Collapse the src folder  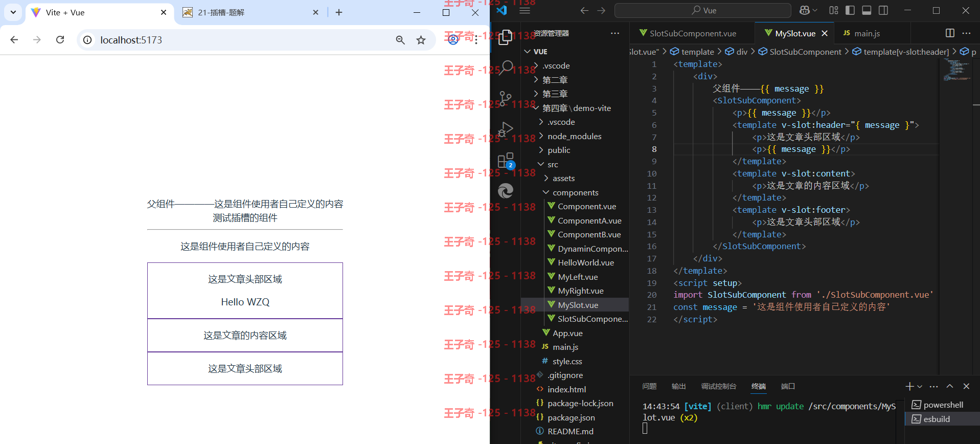tap(575, 164)
